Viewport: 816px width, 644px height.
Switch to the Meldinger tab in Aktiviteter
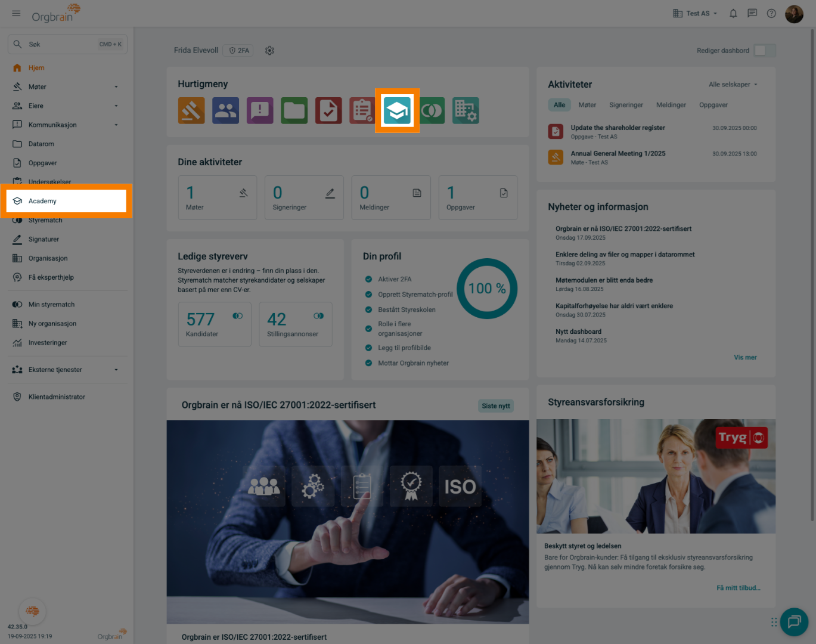coord(671,105)
